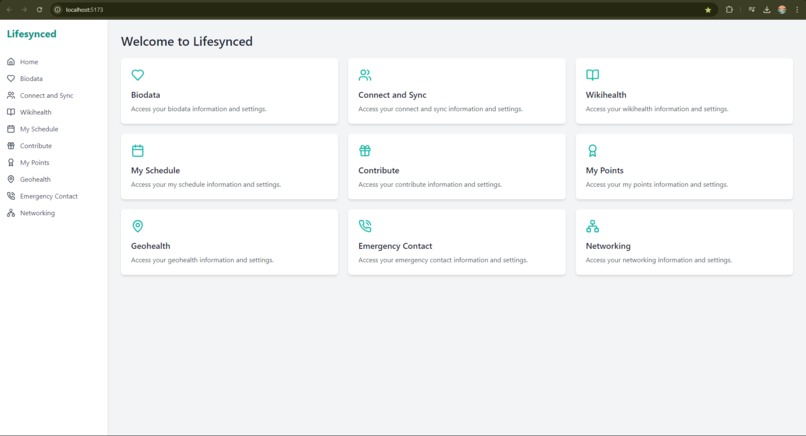Click the Welcome to Lifesynced heading
806x436 pixels.
click(187, 42)
